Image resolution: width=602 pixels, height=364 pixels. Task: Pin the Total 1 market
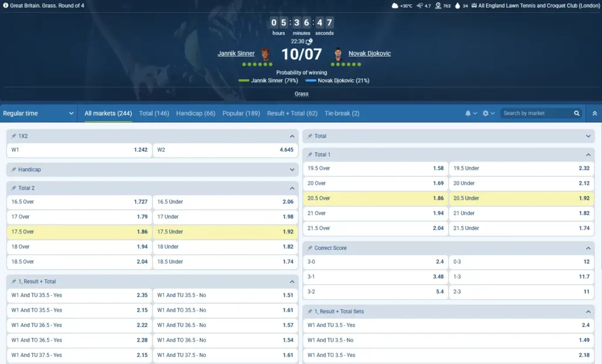(309, 154)
